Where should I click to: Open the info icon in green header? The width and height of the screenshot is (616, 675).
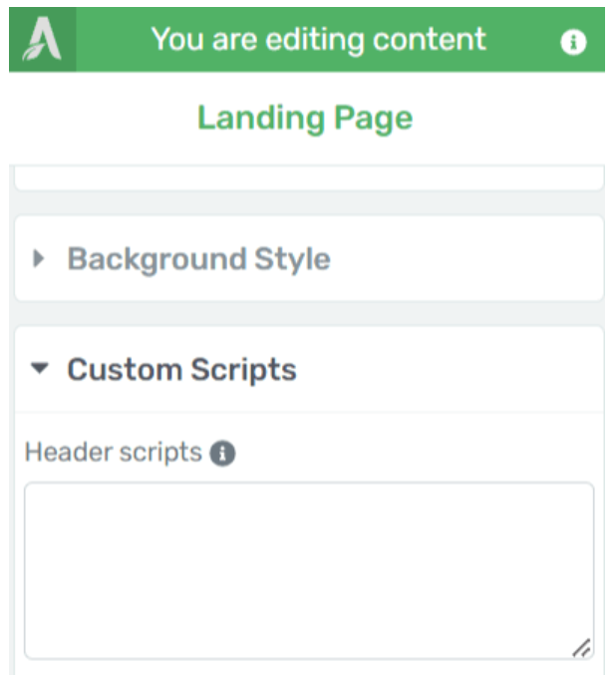tap(573, 42)
